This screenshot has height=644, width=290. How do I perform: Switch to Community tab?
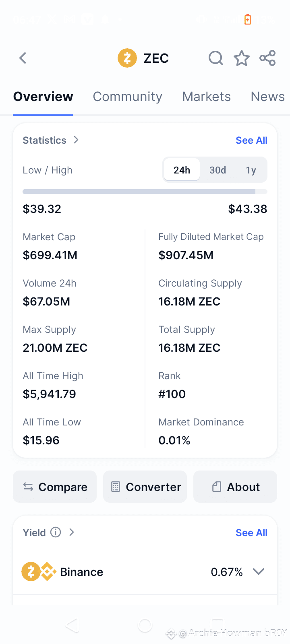coord(128,97)
